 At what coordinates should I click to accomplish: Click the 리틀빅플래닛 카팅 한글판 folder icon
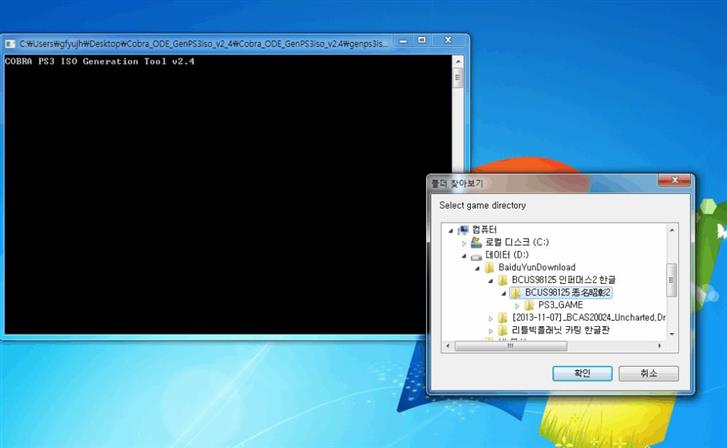[502, 330]
